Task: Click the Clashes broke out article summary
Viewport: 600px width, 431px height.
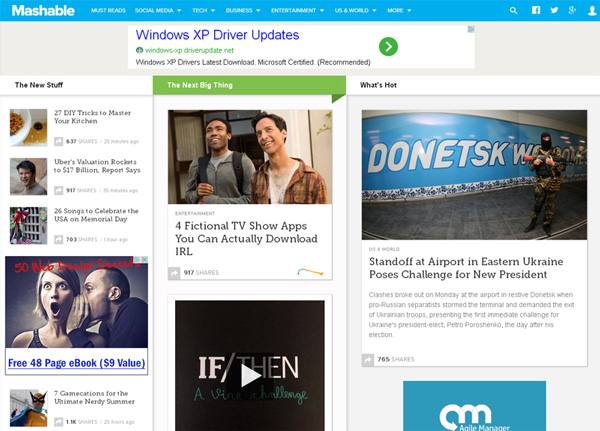Action: 471,315
